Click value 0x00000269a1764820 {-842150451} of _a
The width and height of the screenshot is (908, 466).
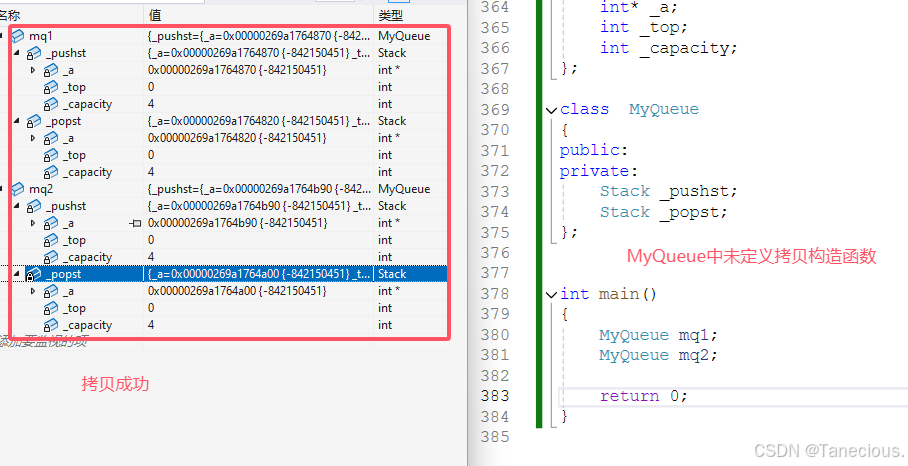click(x=237, y=138)
